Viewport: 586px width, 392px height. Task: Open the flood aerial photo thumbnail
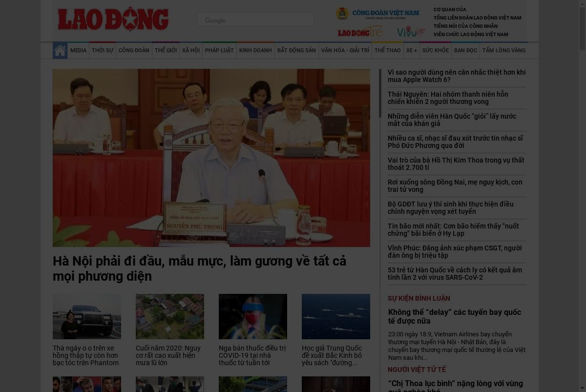170,316
